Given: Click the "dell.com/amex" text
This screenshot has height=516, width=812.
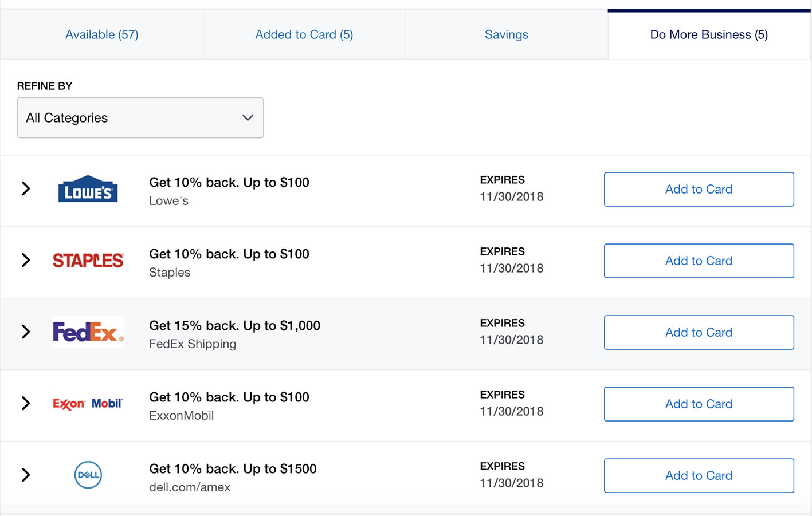Looking at the screenshot, I should pos(190,487).
